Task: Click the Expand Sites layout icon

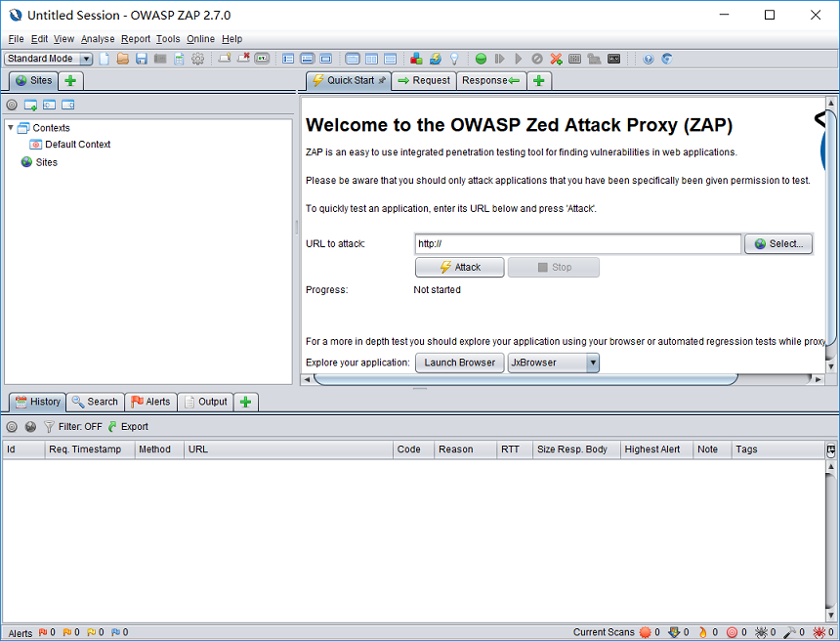Action: (x=288, y=59)
